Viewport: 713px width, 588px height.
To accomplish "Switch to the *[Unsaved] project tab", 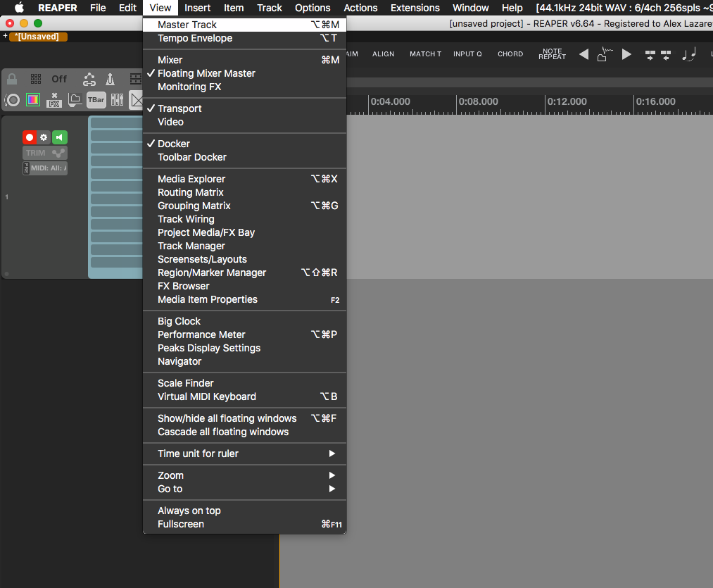I will click(x=39, y=37).
